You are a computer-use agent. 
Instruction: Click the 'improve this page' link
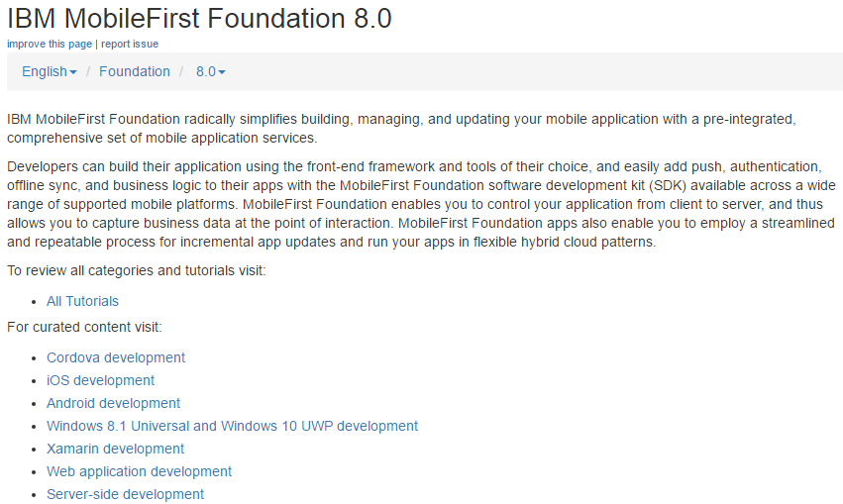pyautogui.click(x=50, y=44)
